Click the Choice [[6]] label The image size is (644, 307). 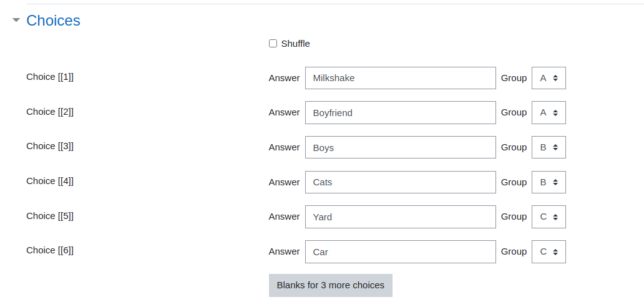(50, 250)
